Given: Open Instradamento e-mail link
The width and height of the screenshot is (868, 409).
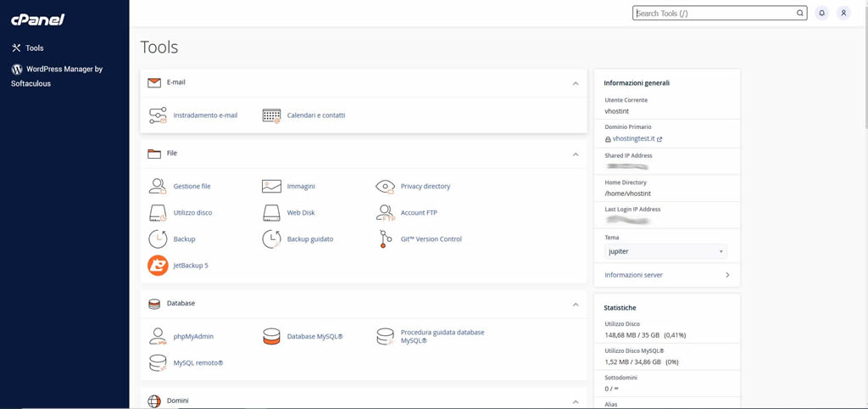Looking at the screenshot, I should (x=205, y=115).
